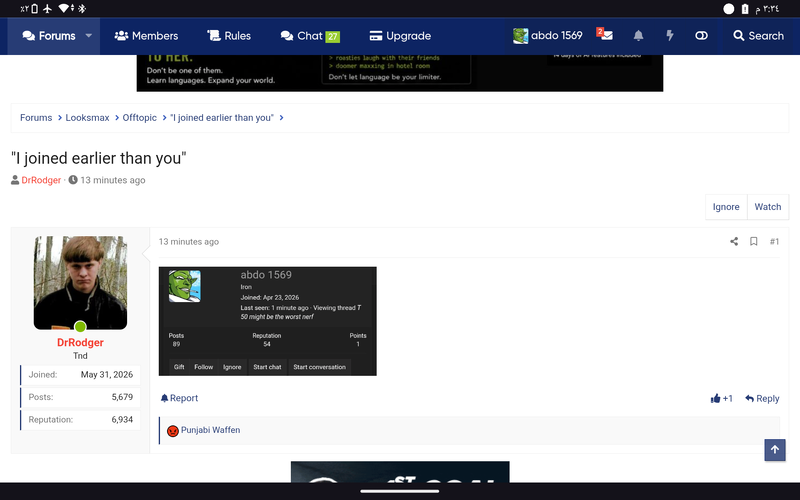Image resolution: width=800 pixels, height=500 pixels.
Task: Open the top language-learning ad banner
Action: tap(400, 73)
